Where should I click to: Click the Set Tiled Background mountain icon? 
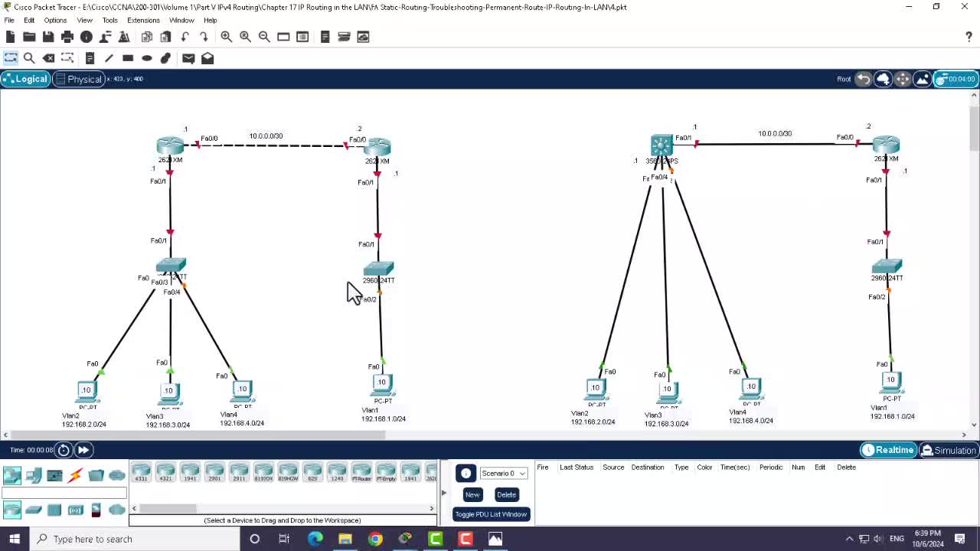[x=922, y=79]
